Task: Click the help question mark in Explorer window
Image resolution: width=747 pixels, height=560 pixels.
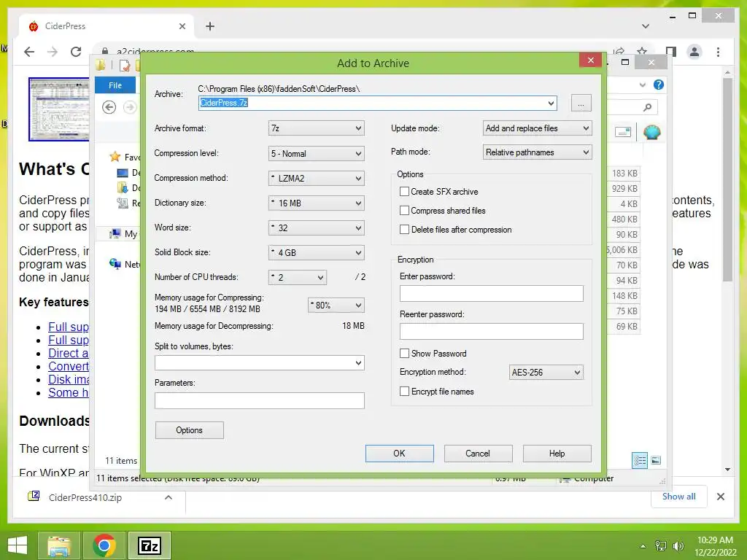Action: click(659, 85)
